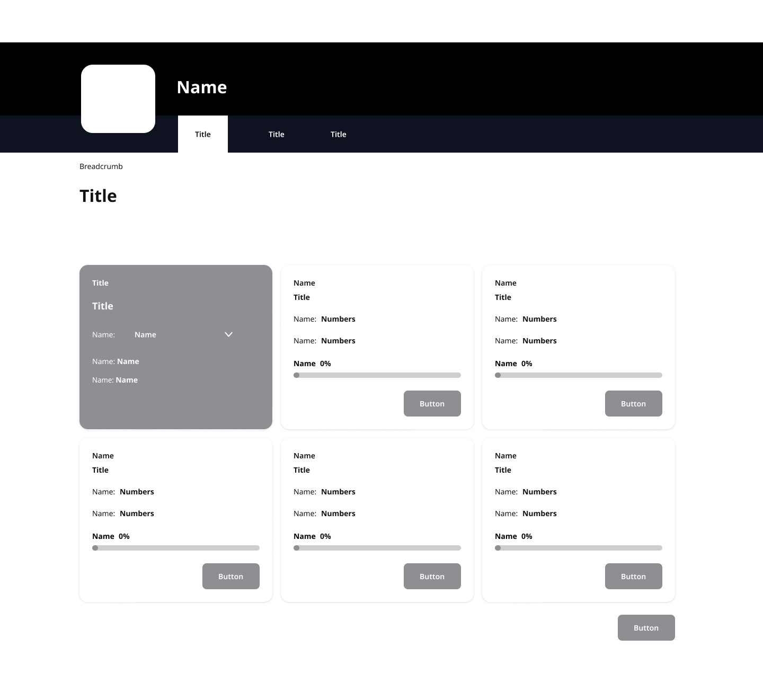The width and height of the screenshot is (763, 700).
Task: Click the Breadcrumb link
Action: click(x=101, y=166)
